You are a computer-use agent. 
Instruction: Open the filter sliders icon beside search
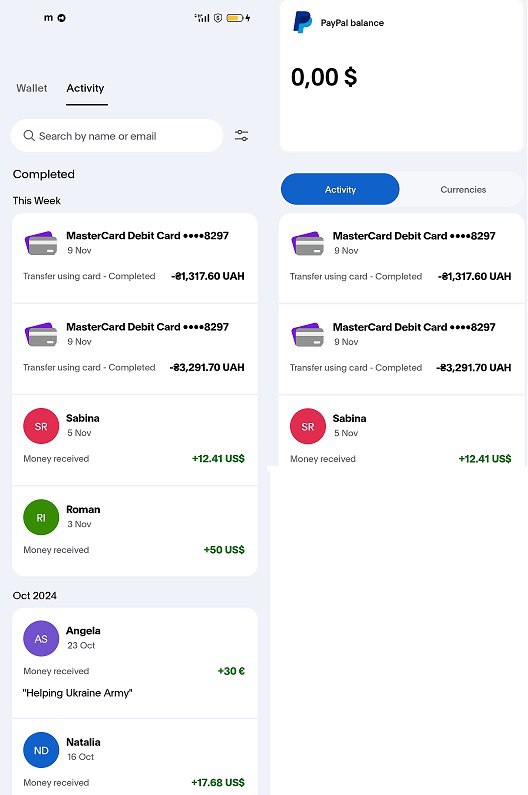click(x=241, y=135)
